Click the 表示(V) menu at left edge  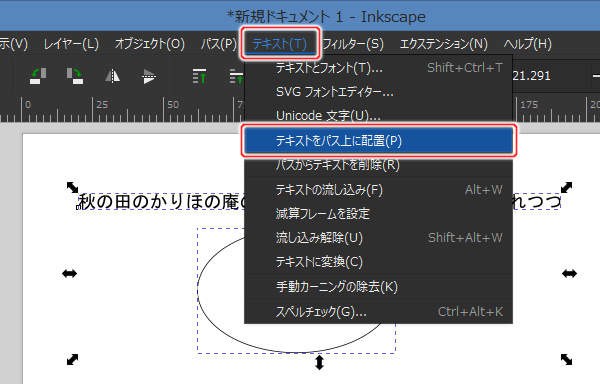coord(14,44)
